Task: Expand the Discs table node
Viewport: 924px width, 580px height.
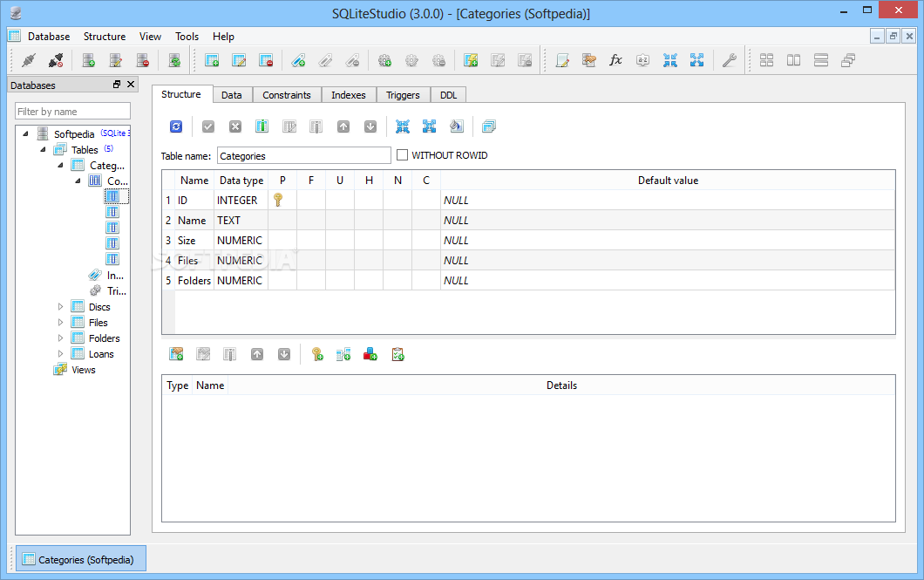Action: [x=59, y=306]
